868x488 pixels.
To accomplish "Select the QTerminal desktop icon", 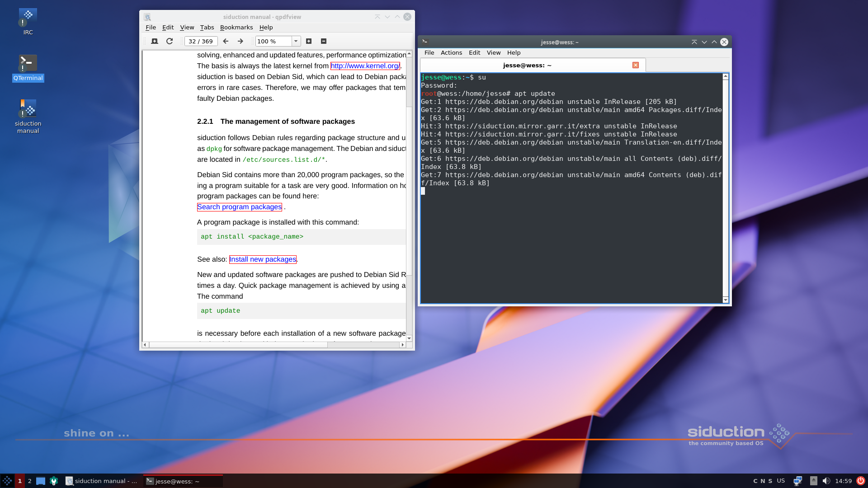I will pyautogui.click(x=28, y=68).
